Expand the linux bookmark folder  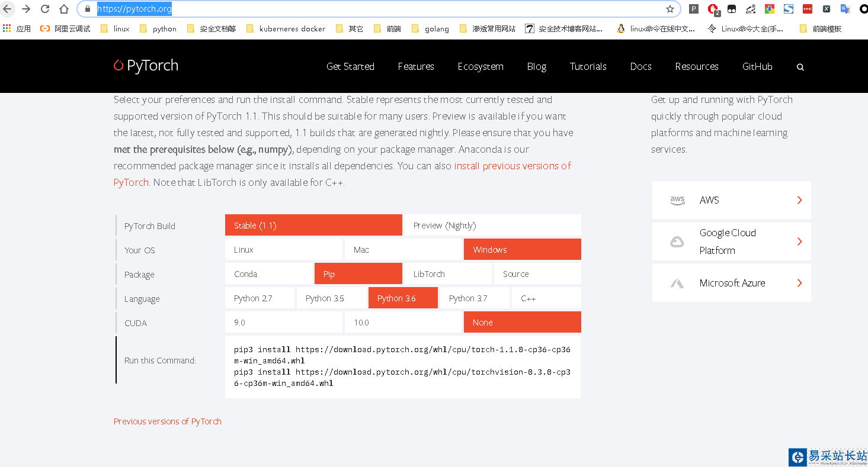tap(115, 28)
